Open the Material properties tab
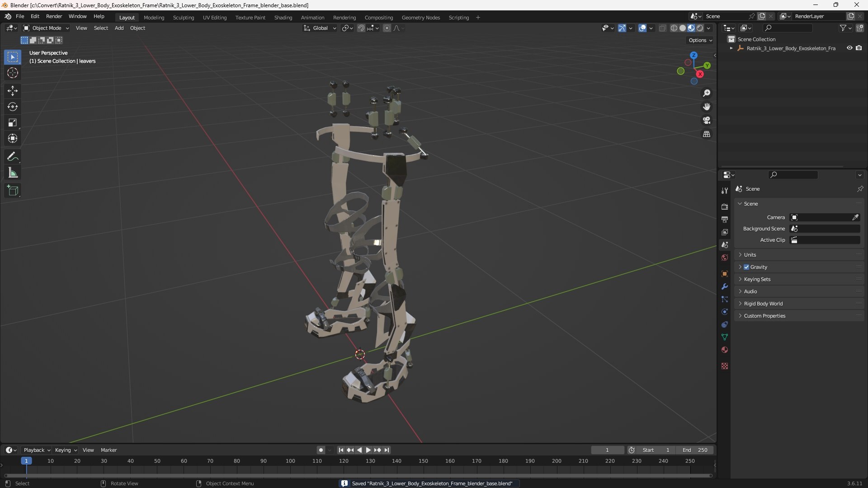The image size is (868, 488). pos(725,350)
